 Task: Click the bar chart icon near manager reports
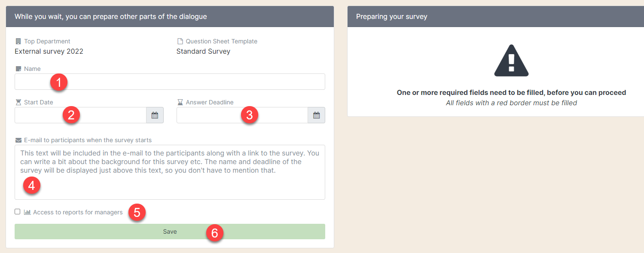pos(27,212)
